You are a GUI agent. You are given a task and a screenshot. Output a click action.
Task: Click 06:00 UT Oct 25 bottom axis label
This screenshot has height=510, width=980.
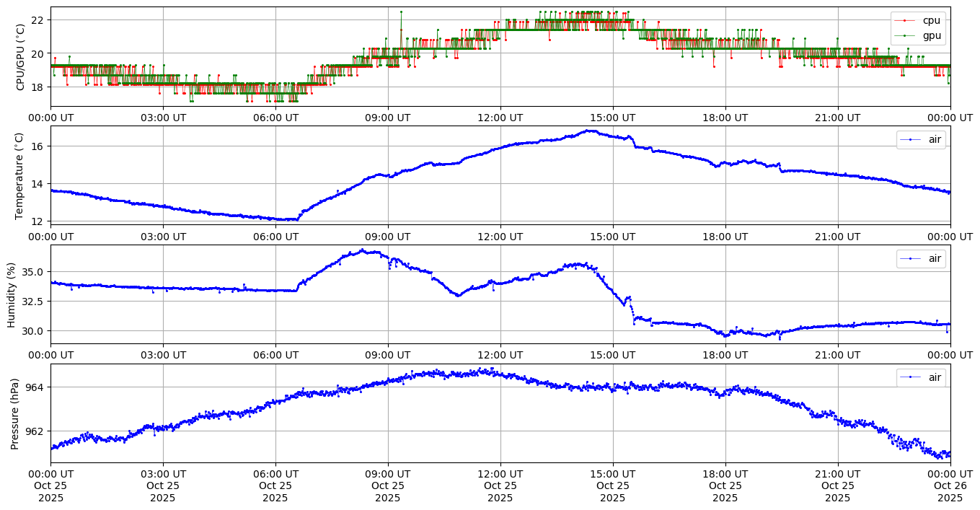(x=275, y=486)
